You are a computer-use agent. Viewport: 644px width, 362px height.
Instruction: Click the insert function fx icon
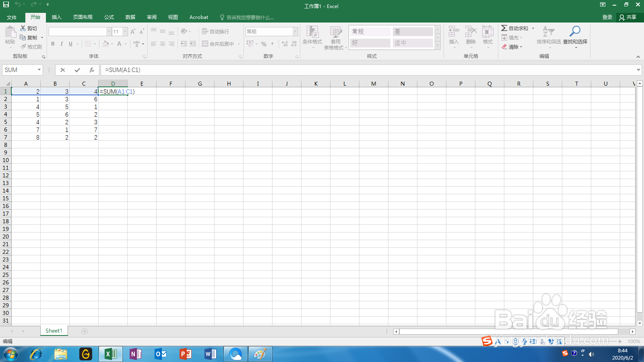92,70
